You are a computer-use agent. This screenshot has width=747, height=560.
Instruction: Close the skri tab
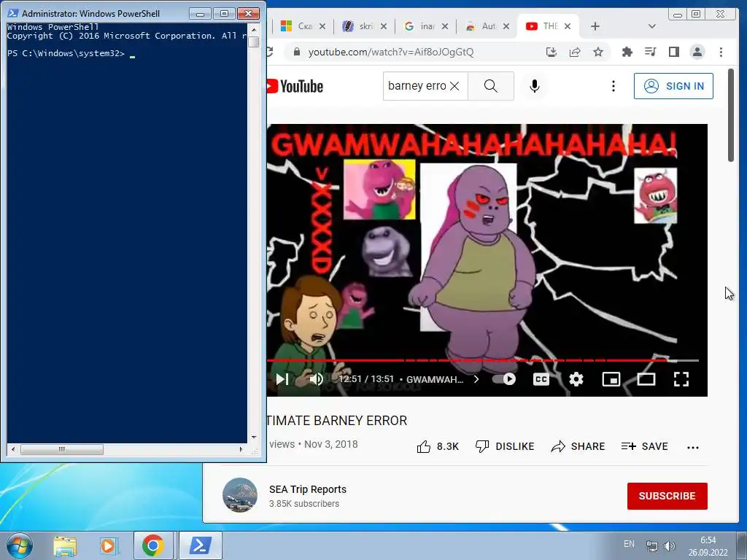pos(384,26)
